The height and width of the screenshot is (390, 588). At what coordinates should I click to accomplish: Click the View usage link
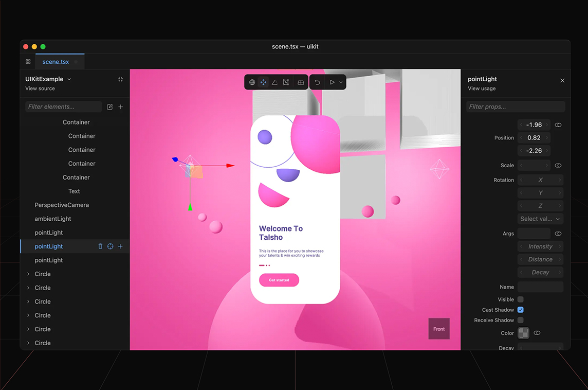[482, 88]
